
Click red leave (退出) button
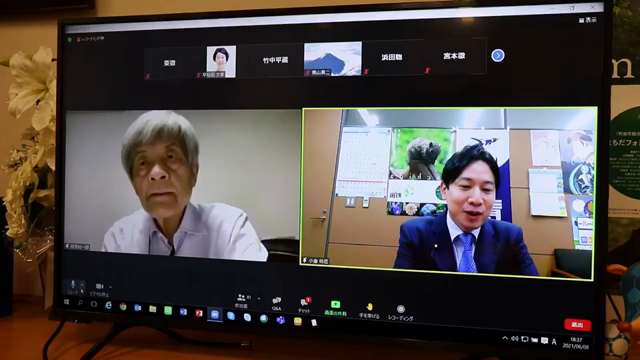(x=578, y=325)
